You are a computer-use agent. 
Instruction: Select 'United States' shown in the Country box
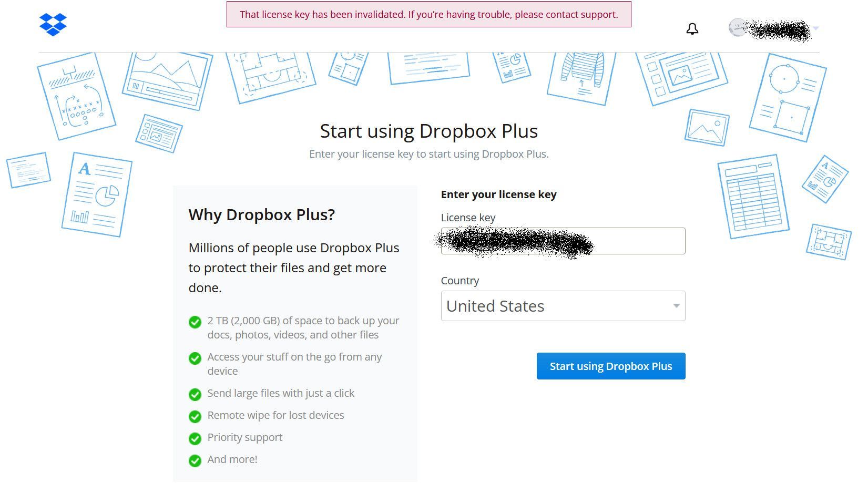click(495, 306)
